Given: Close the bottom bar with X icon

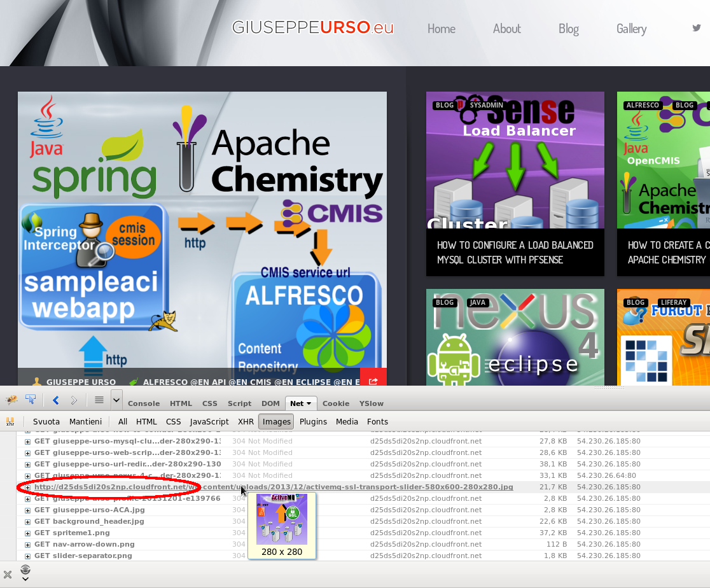Looking at the screenshot, I should tap(8, 575).
